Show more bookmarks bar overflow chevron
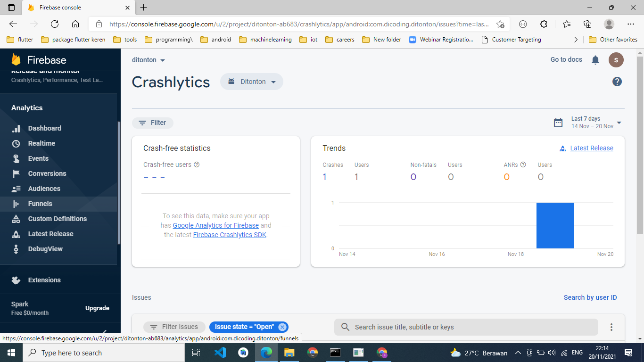 tap(576, 40)
